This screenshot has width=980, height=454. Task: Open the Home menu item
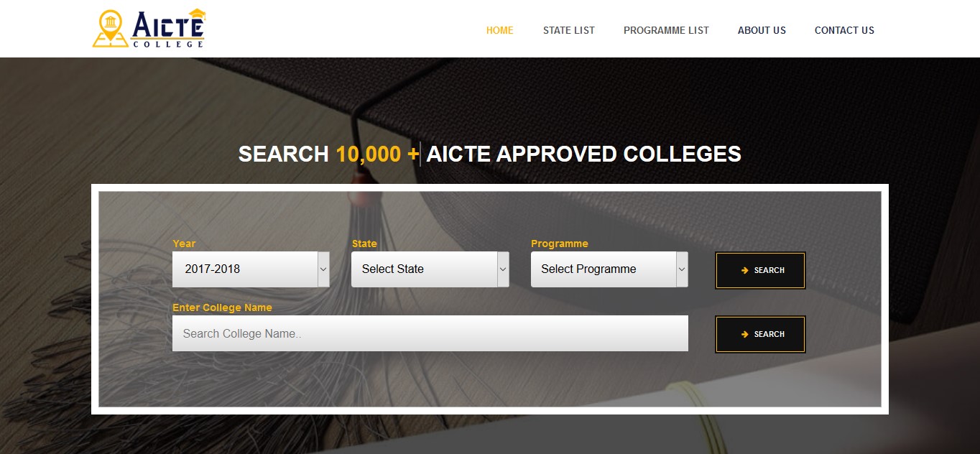[x=499, y=30]
